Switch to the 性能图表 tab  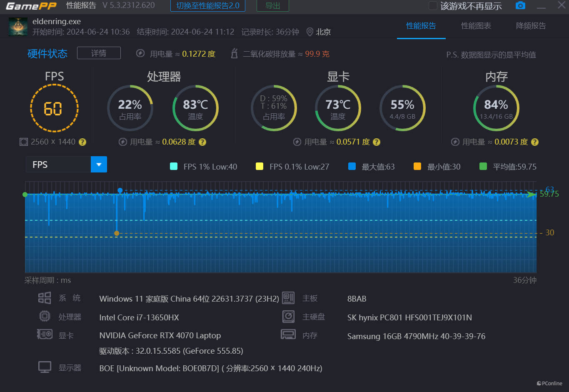pos(476,26)
